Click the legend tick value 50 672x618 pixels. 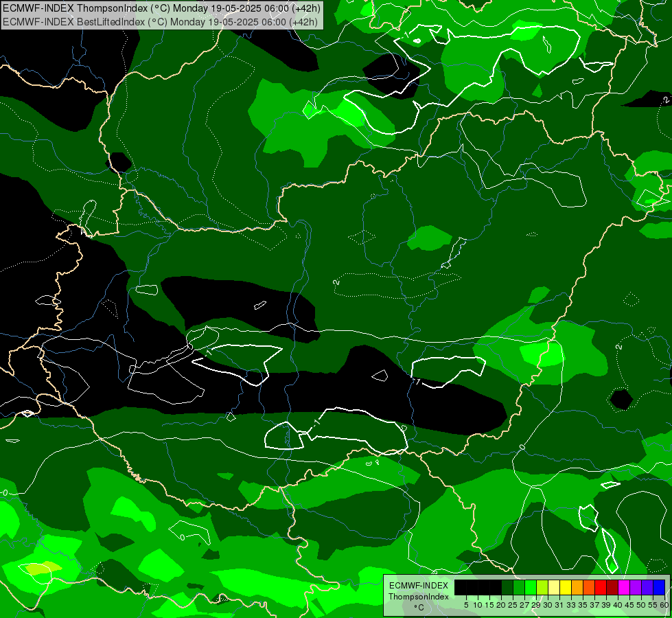[641, 605]
